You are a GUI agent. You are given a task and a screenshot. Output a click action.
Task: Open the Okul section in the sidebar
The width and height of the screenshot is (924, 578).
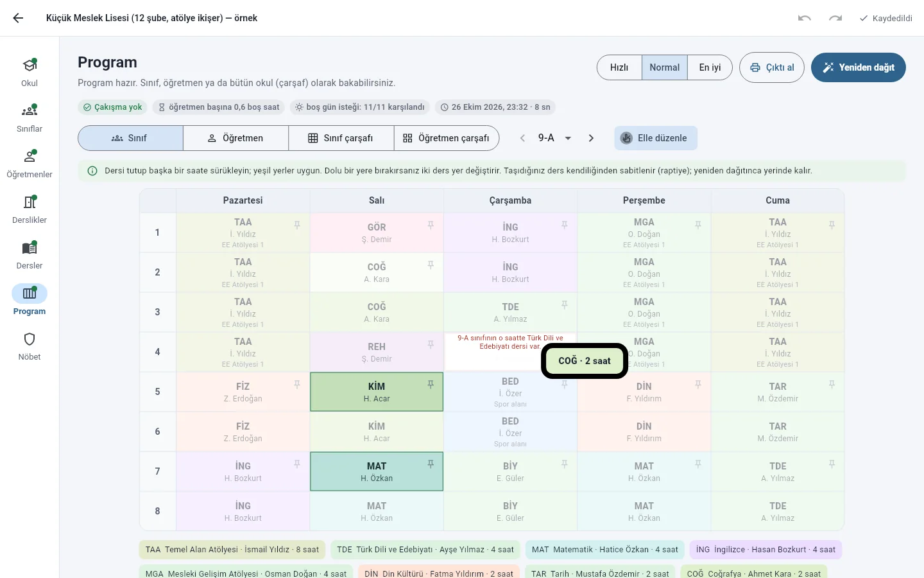pos(30,72)
